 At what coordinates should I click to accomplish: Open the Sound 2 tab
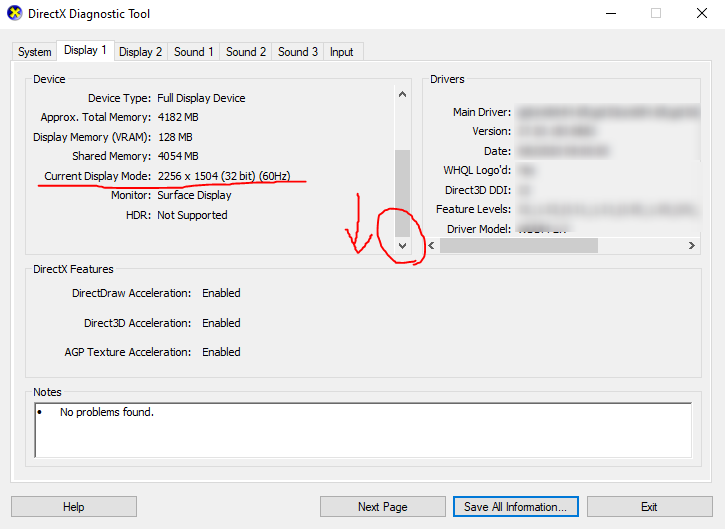tap(246, 52)
